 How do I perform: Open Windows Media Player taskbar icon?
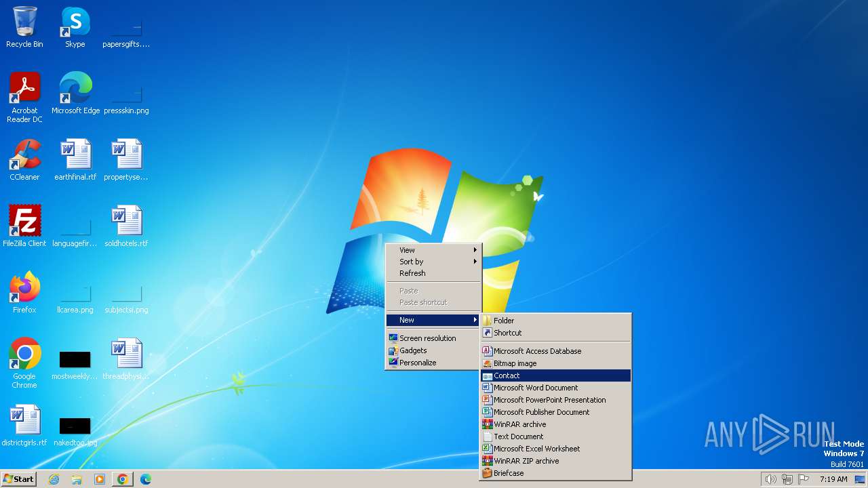point(100,479)
